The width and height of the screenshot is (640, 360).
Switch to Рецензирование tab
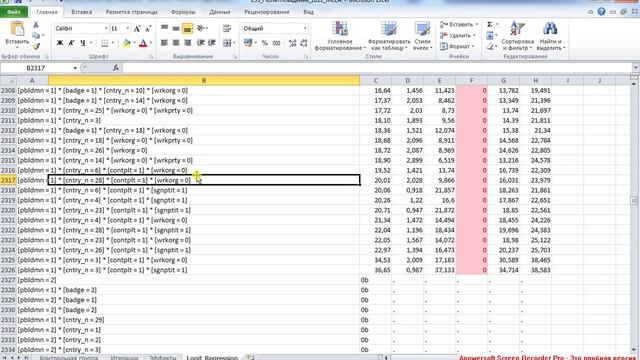pyautogui.click(x=267, y=12)
